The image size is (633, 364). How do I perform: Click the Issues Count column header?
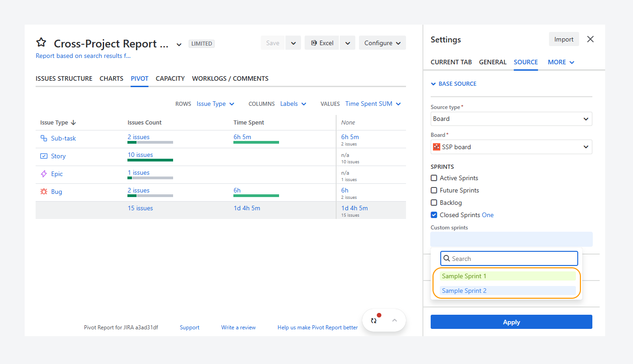pos(144,122)
